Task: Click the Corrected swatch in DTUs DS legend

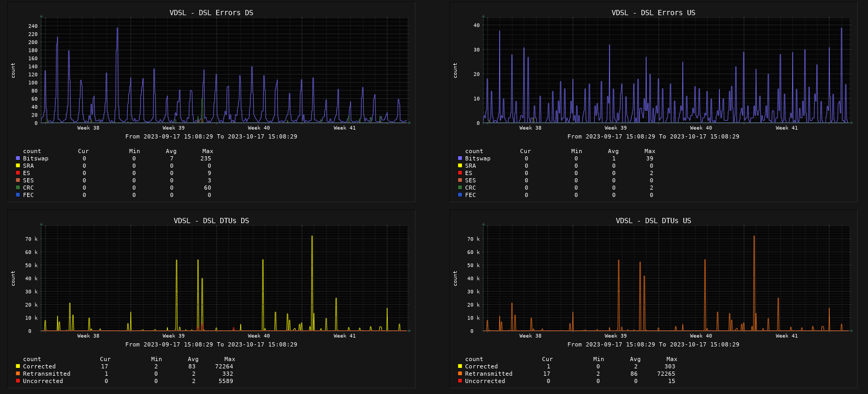Action: tap(18, 366)
